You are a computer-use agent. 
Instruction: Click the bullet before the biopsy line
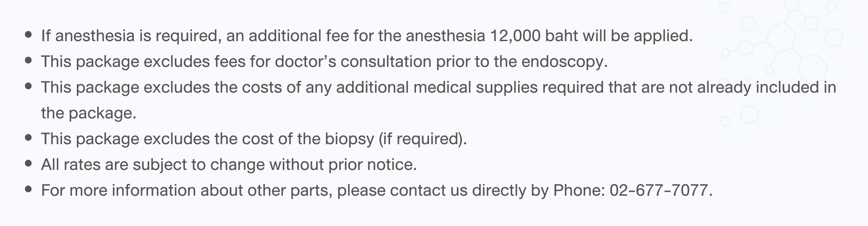[x=29, y=137]
